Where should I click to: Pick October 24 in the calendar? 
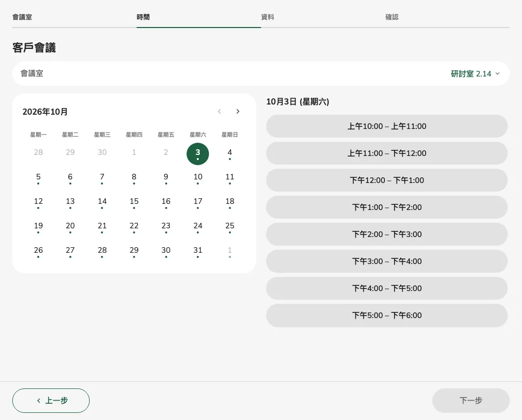[198, 227]
